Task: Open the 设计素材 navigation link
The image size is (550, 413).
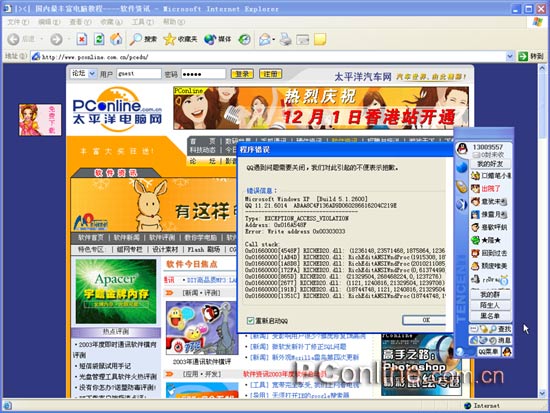Action: 165,249
